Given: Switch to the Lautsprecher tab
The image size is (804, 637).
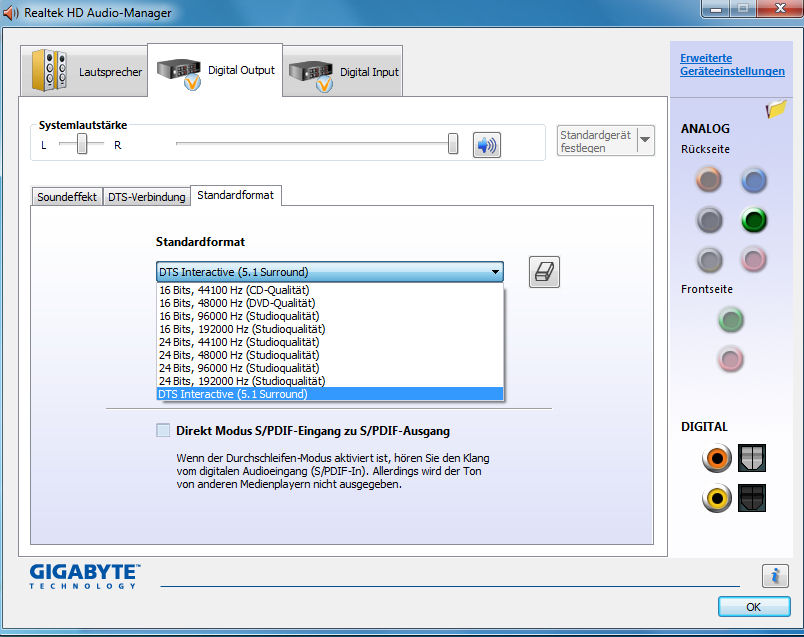Looking at the screenshot, I should pos(85,71).
